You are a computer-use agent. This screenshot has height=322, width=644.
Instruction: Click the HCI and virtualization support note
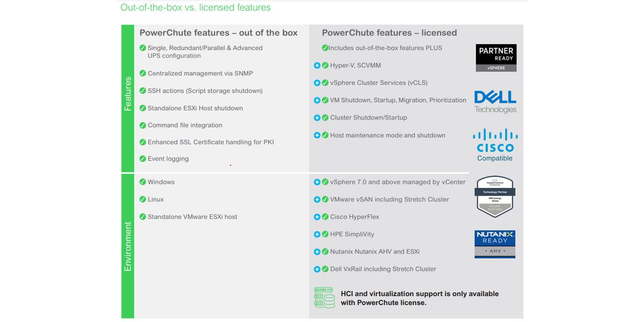point(420,298)
